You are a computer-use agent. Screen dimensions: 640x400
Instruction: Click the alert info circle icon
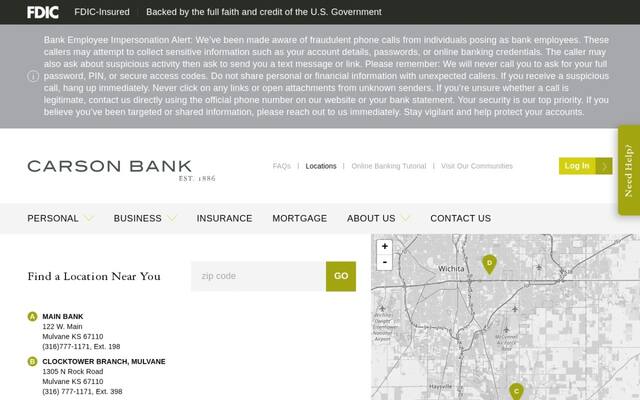[x=33, y=76]
